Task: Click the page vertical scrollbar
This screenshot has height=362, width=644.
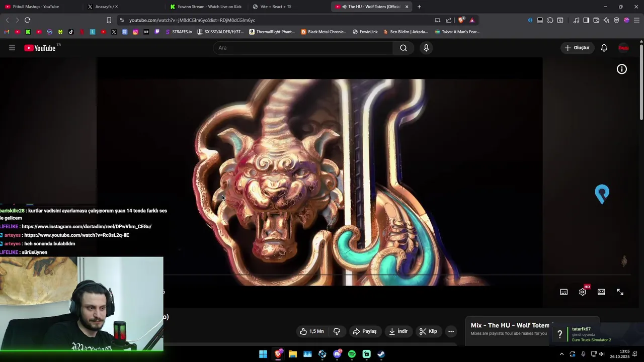Action: click(641, 82)
